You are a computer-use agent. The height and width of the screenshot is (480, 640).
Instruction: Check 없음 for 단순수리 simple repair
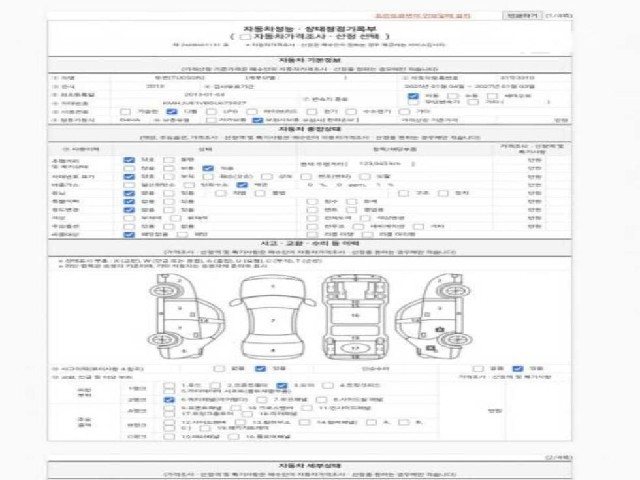click(478, 369)
